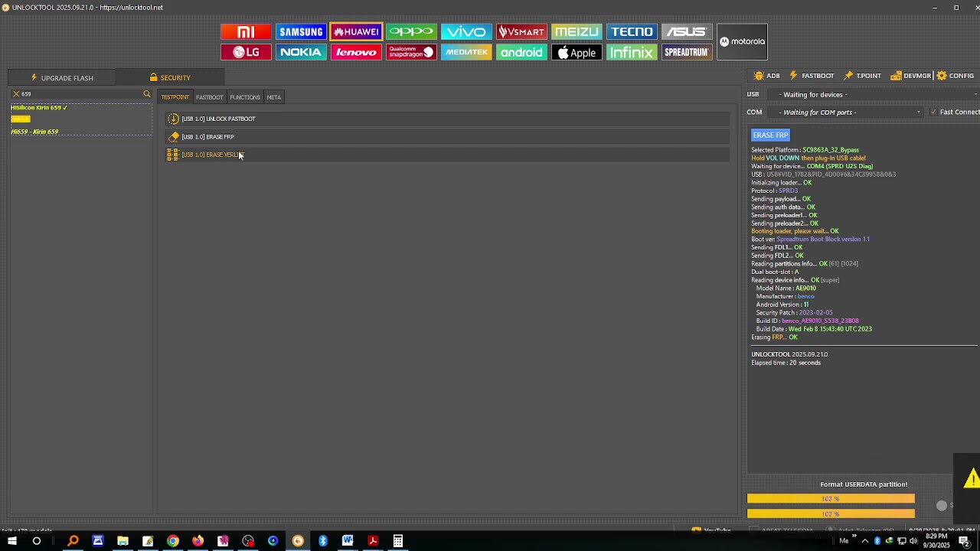980x551 pixels.
Task: Open the Functions sub-tab
Action: click(x=245, y=97)
